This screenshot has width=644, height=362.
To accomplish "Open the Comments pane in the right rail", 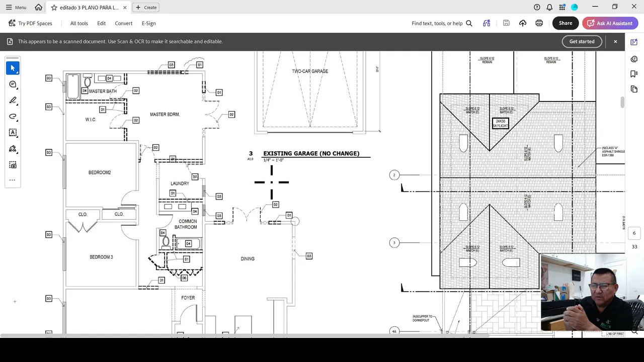I will point(634,59).
